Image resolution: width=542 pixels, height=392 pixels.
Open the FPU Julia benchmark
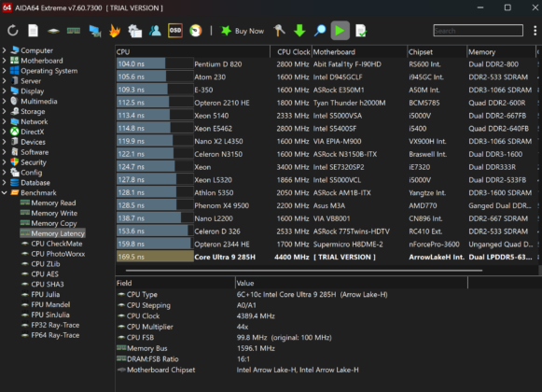(46, 294)
